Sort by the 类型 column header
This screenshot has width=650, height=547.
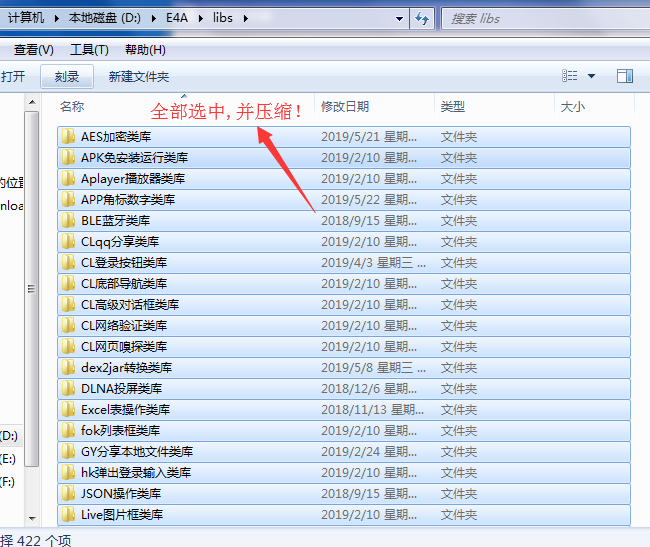coord(453,106)
